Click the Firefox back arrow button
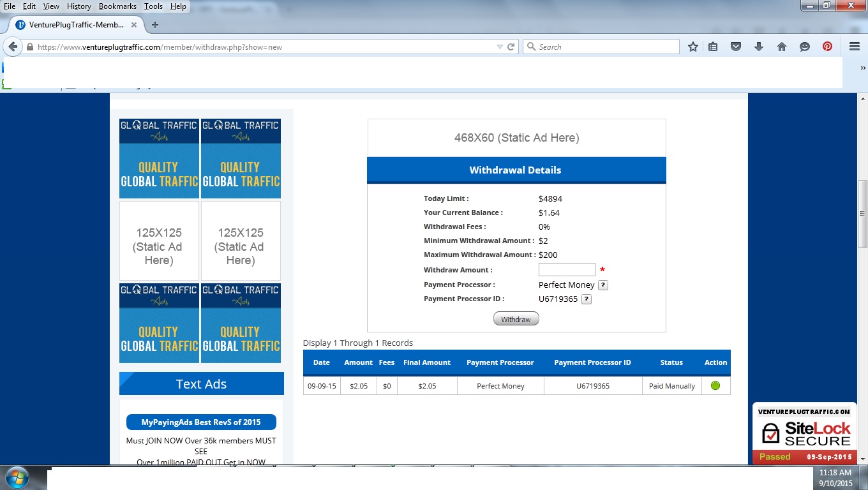868x490 pixels. tap(13, 47)
